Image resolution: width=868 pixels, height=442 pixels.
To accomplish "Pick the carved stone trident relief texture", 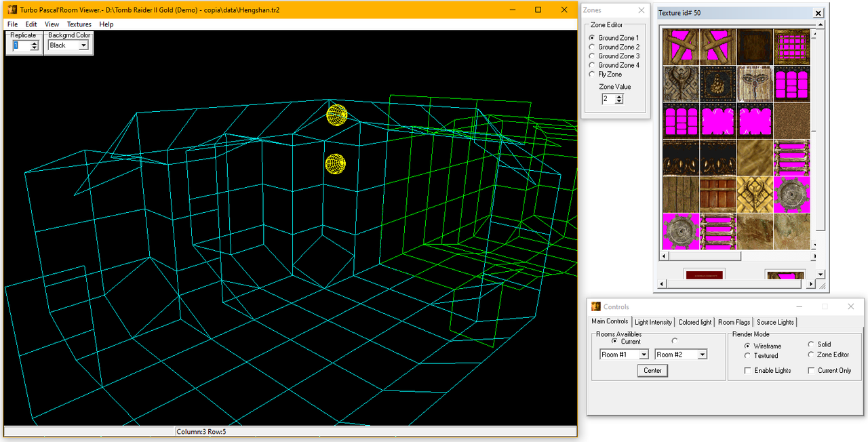I will [681, 83].
